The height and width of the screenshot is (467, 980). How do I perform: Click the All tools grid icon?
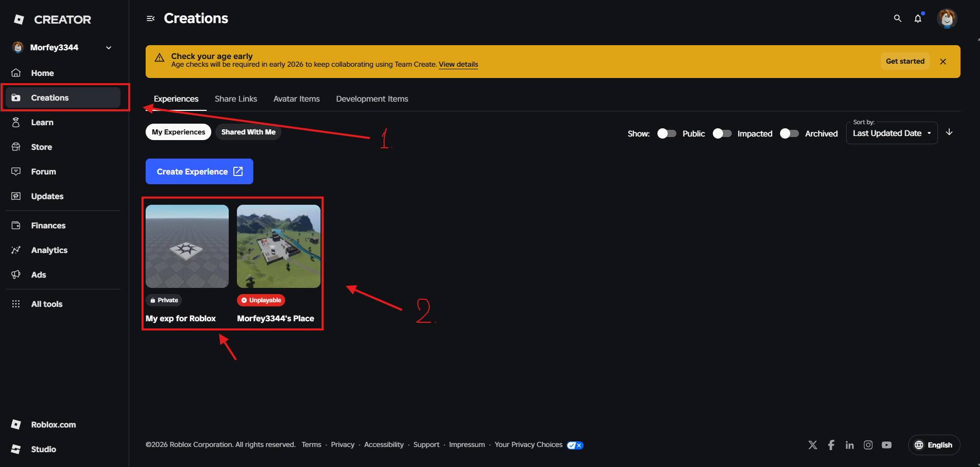[16, 304]
